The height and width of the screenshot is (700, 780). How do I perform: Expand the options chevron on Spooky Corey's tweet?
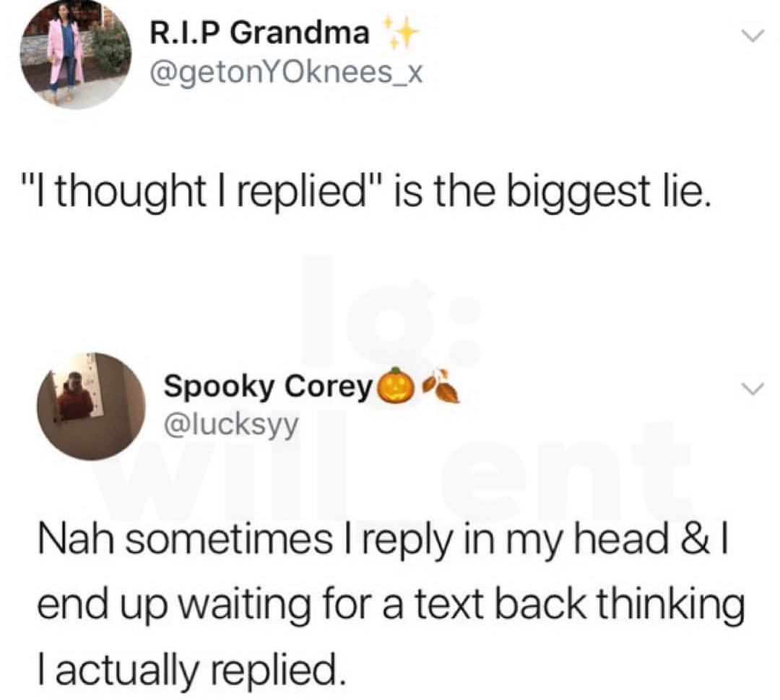(752, 388)
